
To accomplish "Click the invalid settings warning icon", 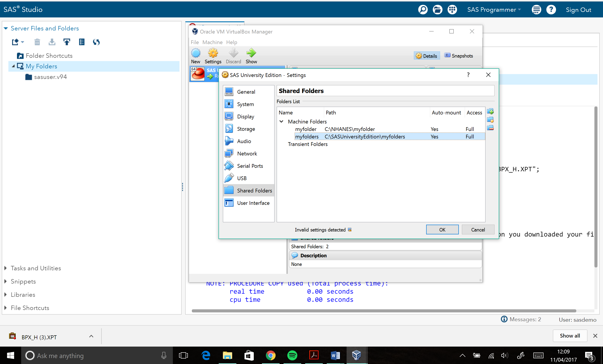I will click(x=350, y=230).
